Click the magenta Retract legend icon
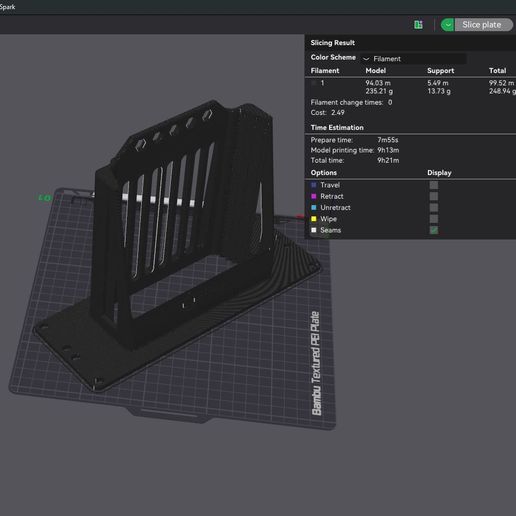 [314, 196]
